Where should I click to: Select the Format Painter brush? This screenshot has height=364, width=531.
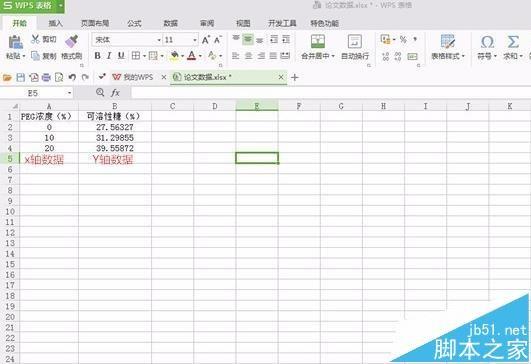(71, 41)
